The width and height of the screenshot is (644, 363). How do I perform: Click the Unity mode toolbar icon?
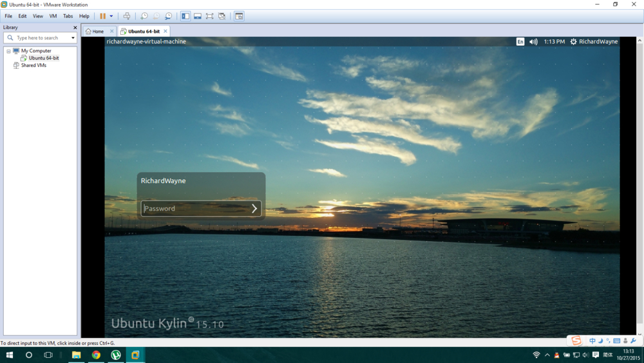tap(222, 16)
